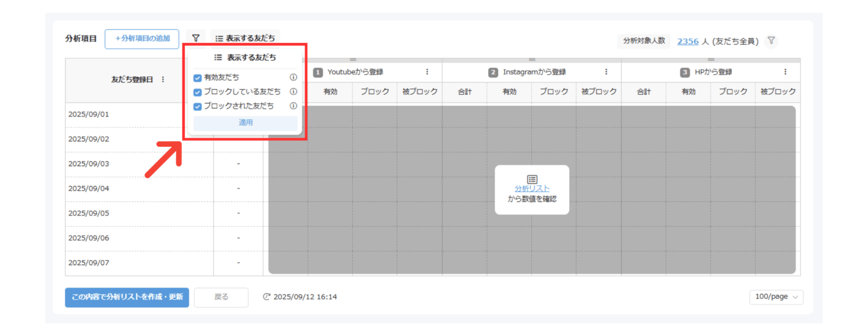Click info icon next to 有効友だち
Image resolution: width=868 pixels, height=336 pixels.
pyautogui.click(x=293, y=78)
